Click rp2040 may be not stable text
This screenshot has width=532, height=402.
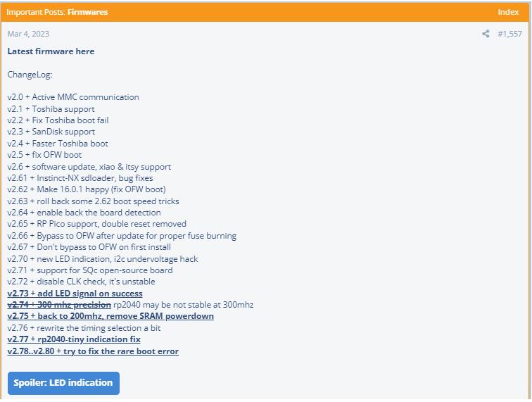183,305
